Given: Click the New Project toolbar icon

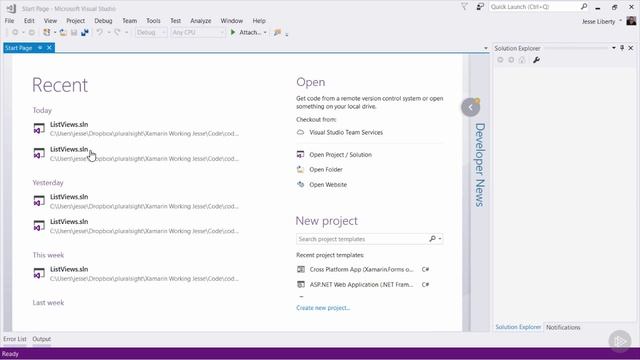Looking at the screenshot, I should [47, 32].
